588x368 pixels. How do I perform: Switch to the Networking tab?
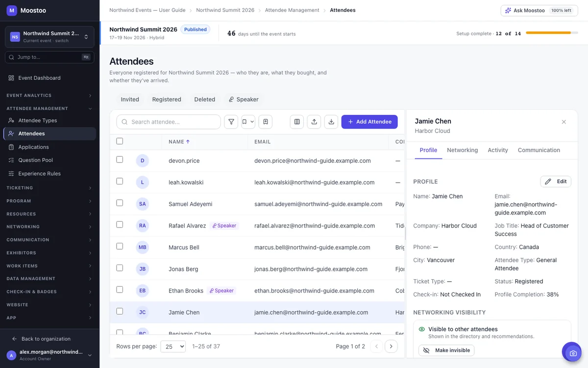(462, 150)
